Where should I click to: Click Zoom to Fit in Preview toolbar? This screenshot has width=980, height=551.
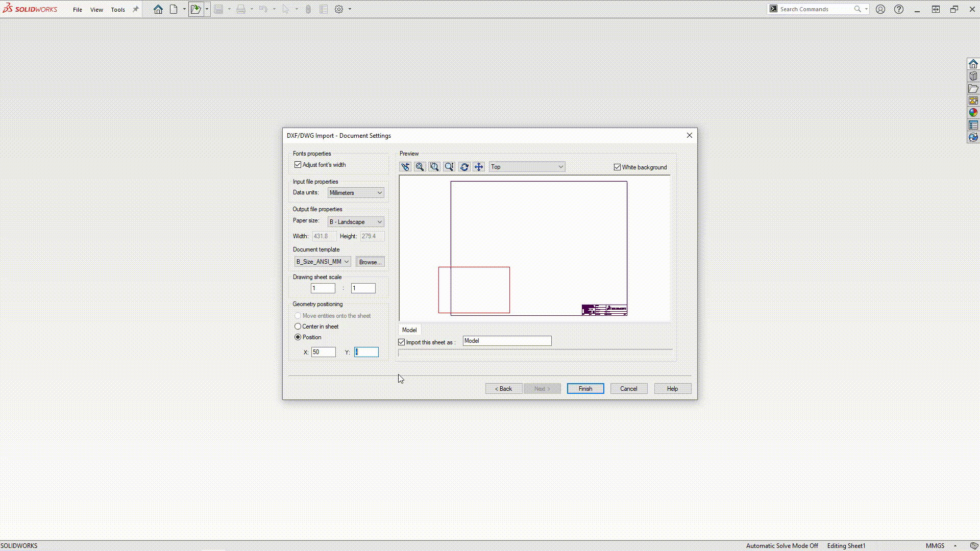point(420,167)
